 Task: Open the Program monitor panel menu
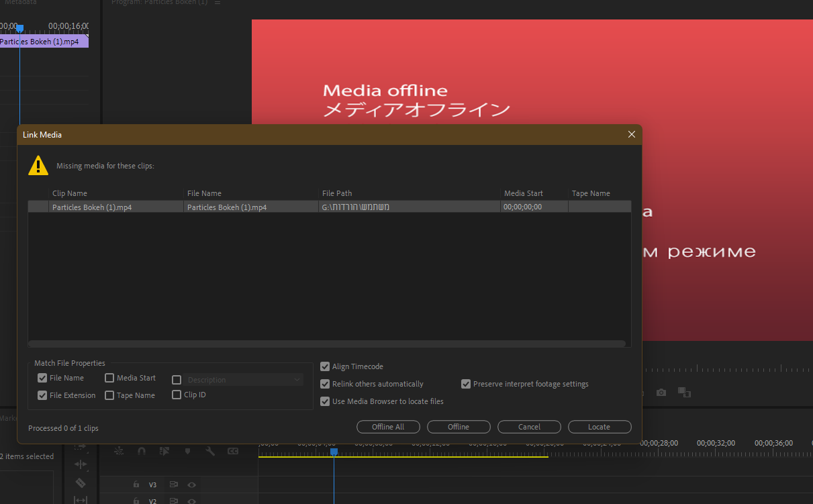[217, 3]
